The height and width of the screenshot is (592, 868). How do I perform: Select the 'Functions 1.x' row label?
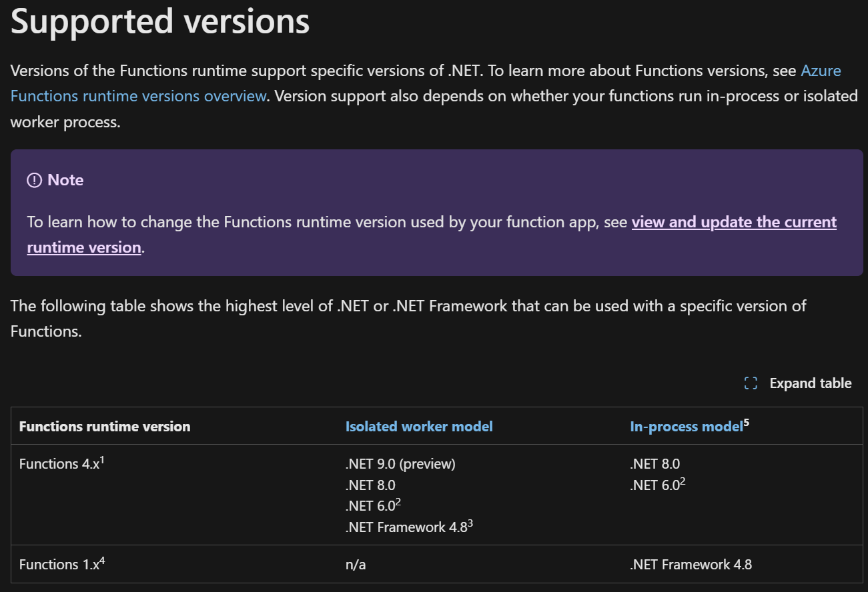[x=62, y=564]
